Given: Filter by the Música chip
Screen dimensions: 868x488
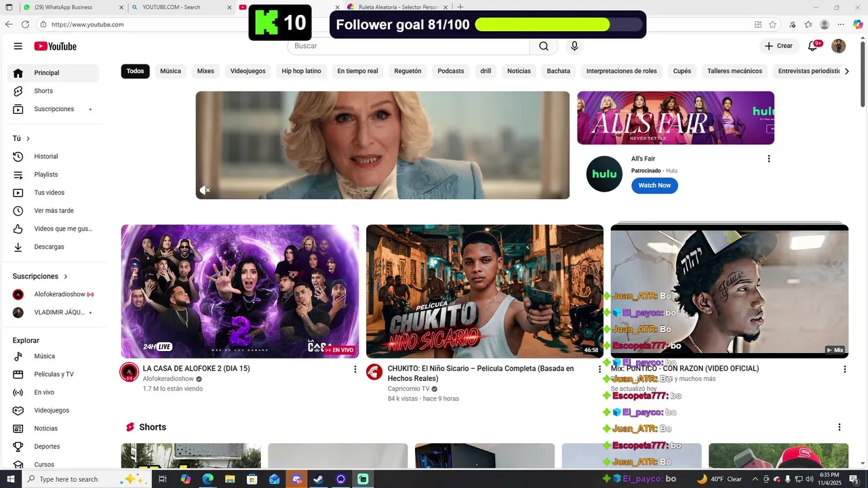Looking at the screenshot, I should (170, 71).
